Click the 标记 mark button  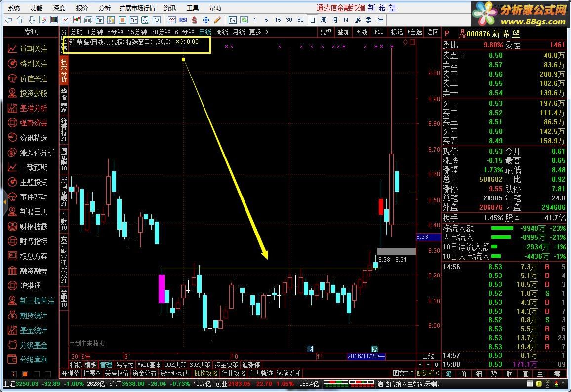coord(397,32)
